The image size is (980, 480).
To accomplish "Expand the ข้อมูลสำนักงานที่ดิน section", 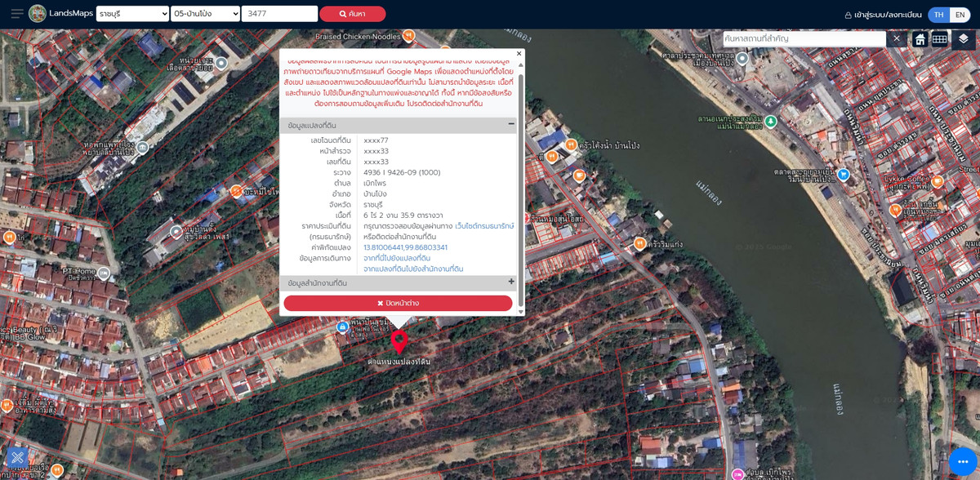I will (511, 282).
